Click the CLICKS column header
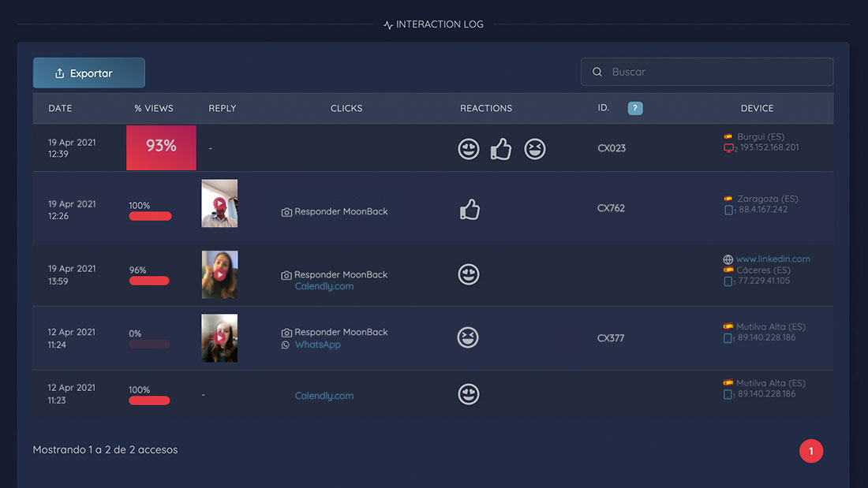 346,109
